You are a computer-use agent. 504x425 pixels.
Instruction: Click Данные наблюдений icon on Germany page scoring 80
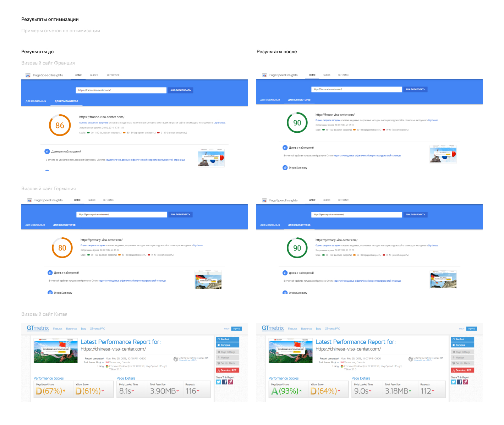50,273
